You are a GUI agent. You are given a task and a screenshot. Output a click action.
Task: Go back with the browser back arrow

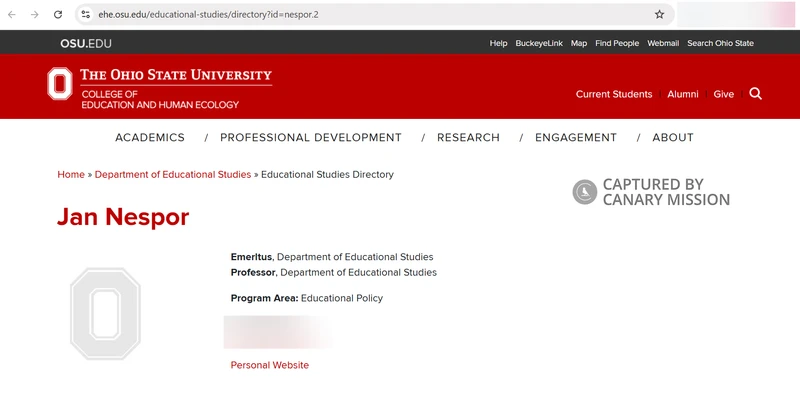pyautogui.click(x=12, y=14)
